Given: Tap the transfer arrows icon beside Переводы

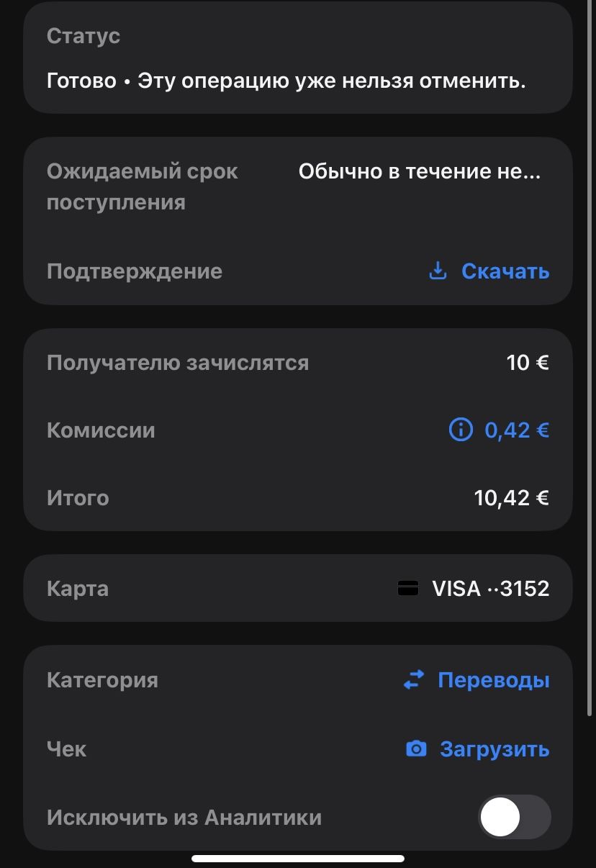Looking at the screenshot, I should 414,680.
